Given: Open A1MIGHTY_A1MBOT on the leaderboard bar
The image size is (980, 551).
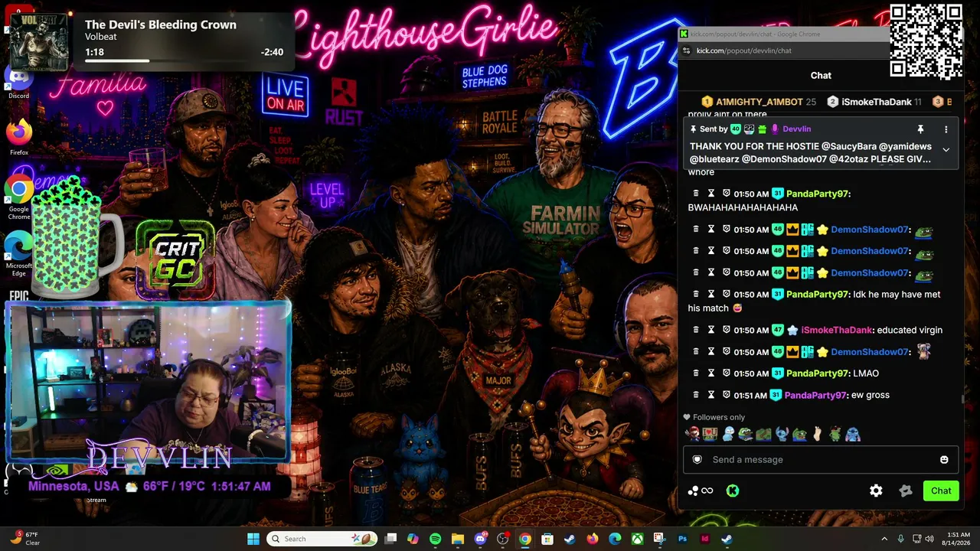Looking at the screenshot, I should (759, 102).
